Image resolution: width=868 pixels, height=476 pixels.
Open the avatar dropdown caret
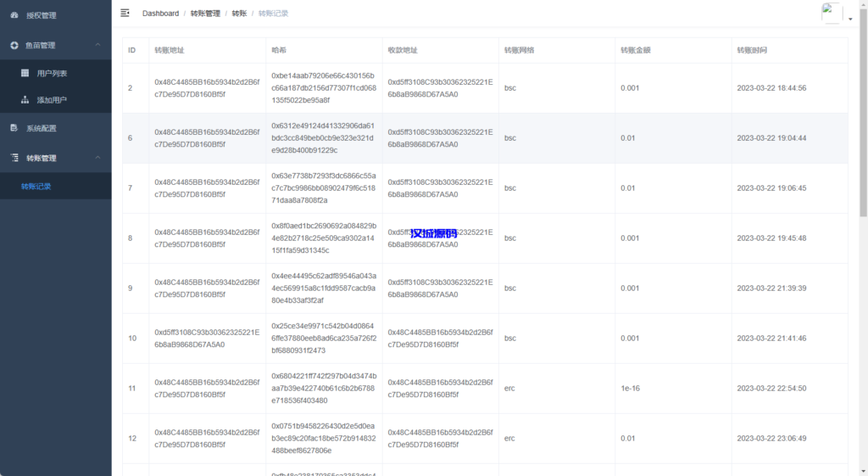point(850,19)
